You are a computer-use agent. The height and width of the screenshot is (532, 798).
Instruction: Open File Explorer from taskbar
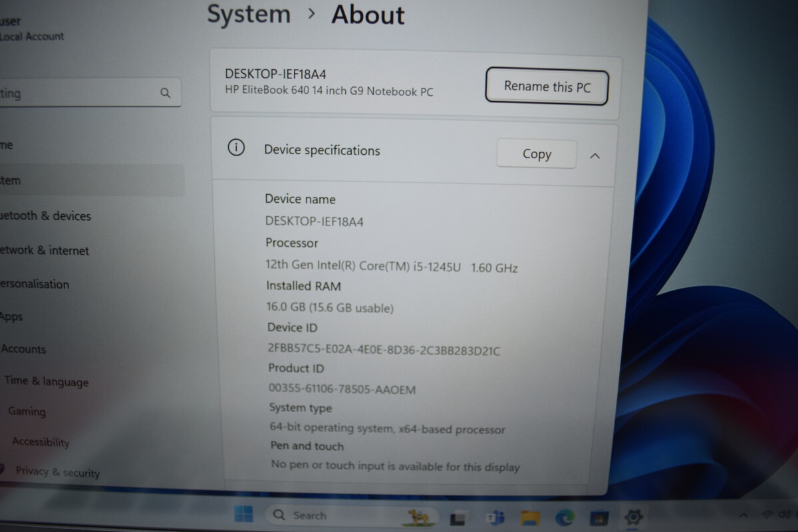530,518
